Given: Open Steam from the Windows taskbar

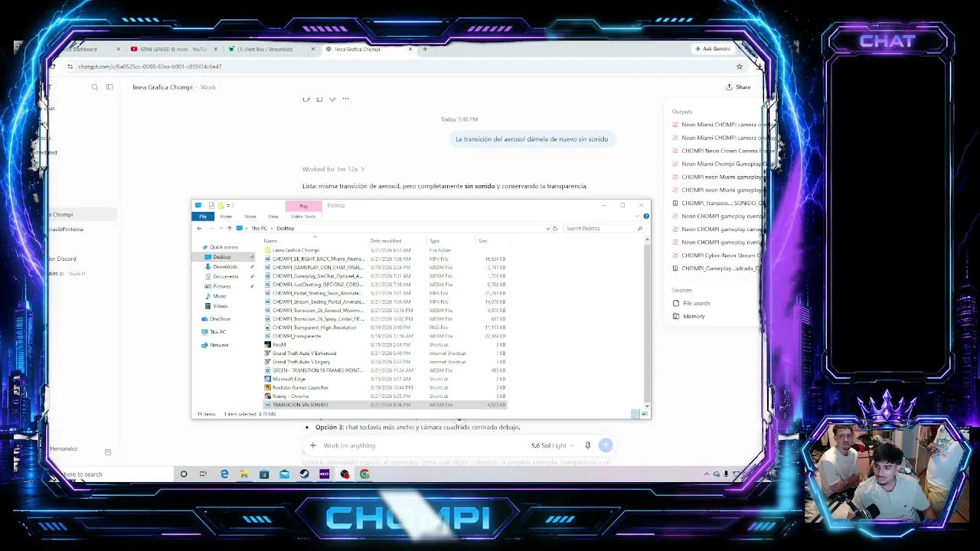Looking at the screenshot, I should (x=304, y=474).
